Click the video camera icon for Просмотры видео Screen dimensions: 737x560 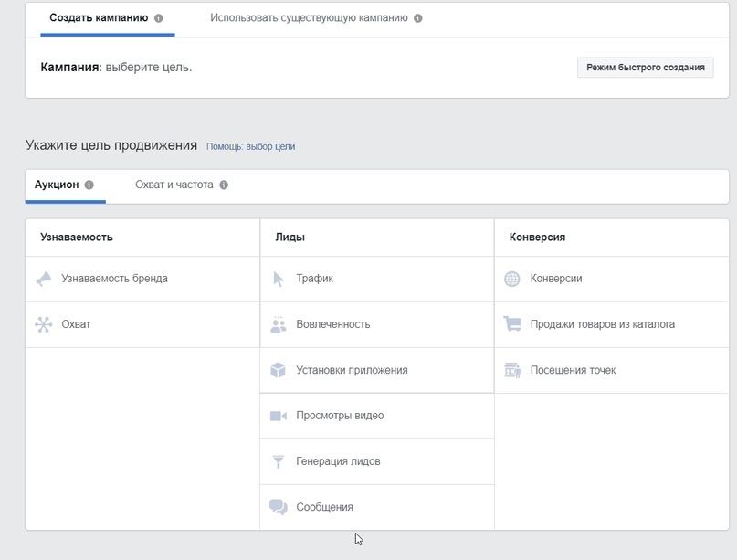(x=279, y=416)
